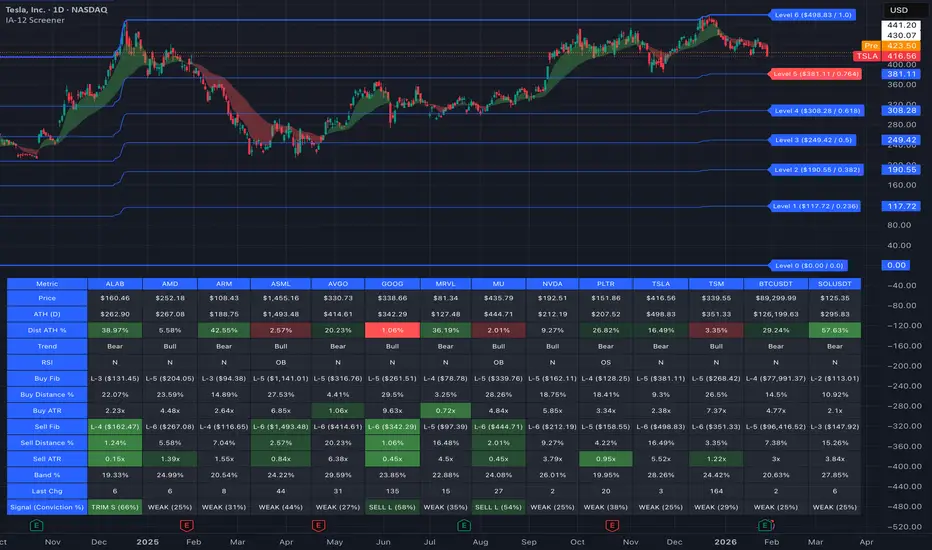Click the 0.00 price axis label
932x550 pixels.
tap(896, 266)
